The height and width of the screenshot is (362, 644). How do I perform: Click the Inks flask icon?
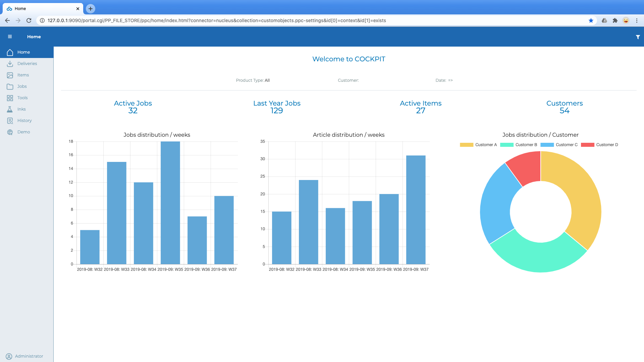coord(10,109)
